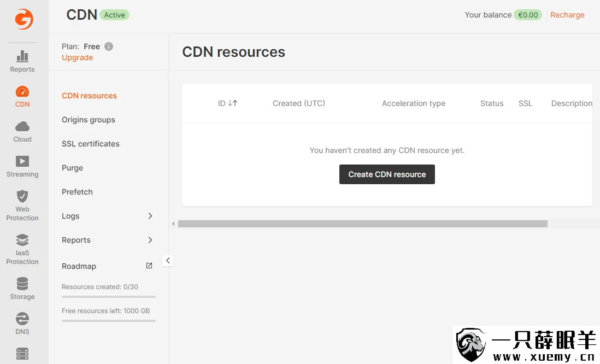Sort the table by ID column
The width and height of the screenshot is (600, 364).
(x=227, y=103)
